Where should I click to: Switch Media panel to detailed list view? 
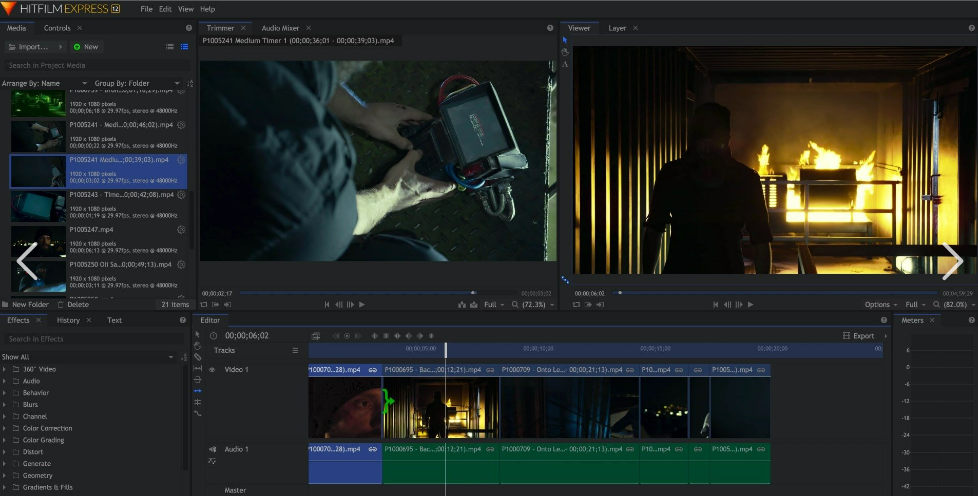(x=185, y=47)
